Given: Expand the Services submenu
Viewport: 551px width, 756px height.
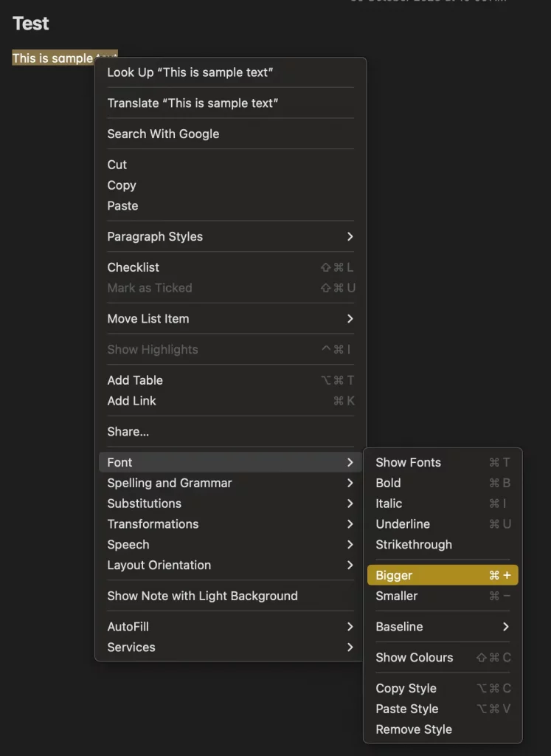Looking at the screenshot, I should (x=231, y=647).
